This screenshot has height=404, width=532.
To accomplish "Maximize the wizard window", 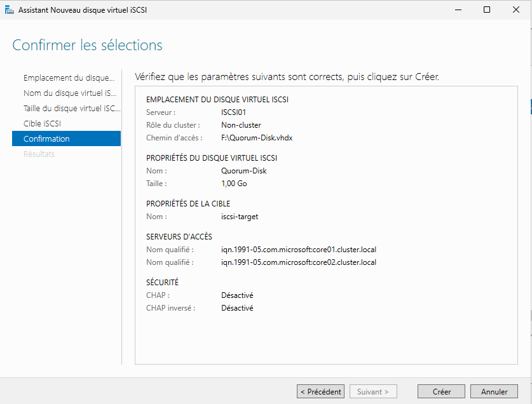I will tap(486, 10).
